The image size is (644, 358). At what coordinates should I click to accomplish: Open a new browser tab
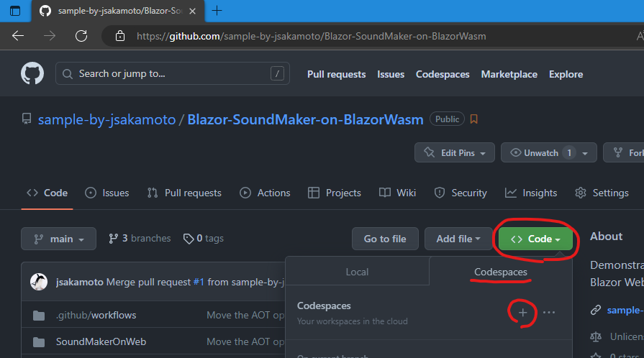(x=217, y=11)
